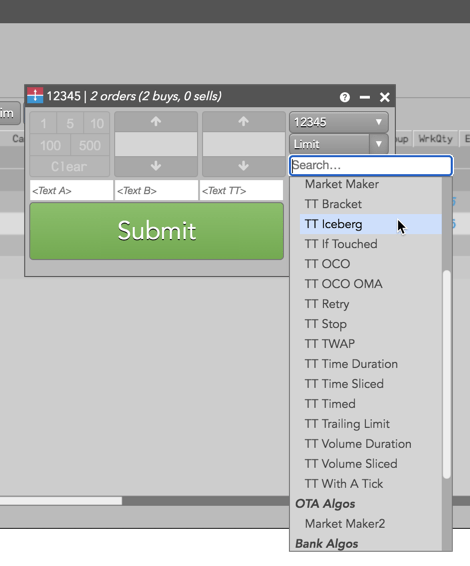Click the green Submit button
The width and height of the screenshot is (470, 566).
click(x=156, y=231)
